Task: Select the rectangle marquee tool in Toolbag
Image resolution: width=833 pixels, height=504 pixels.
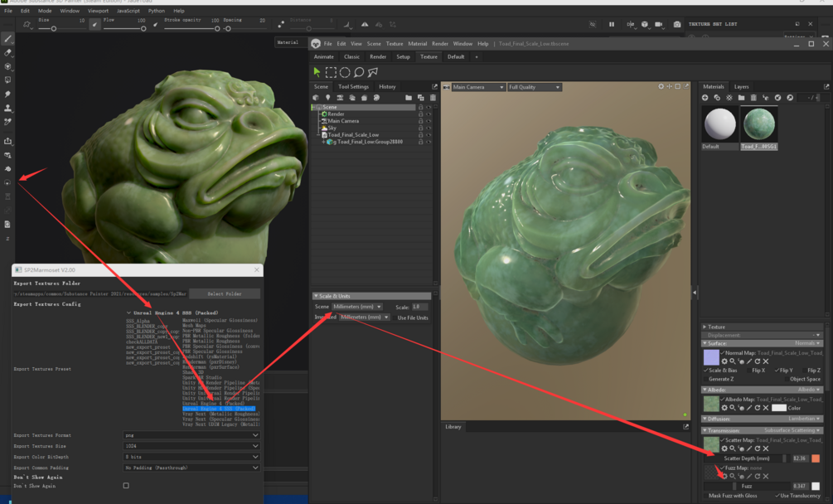Action: click(331, 71)
